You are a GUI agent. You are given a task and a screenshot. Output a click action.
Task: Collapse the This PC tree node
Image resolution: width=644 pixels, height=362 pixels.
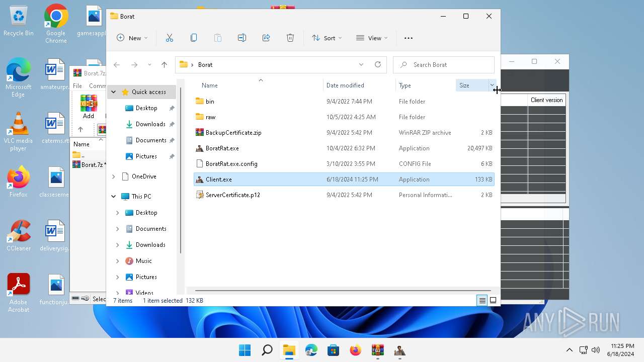point(114,197)
